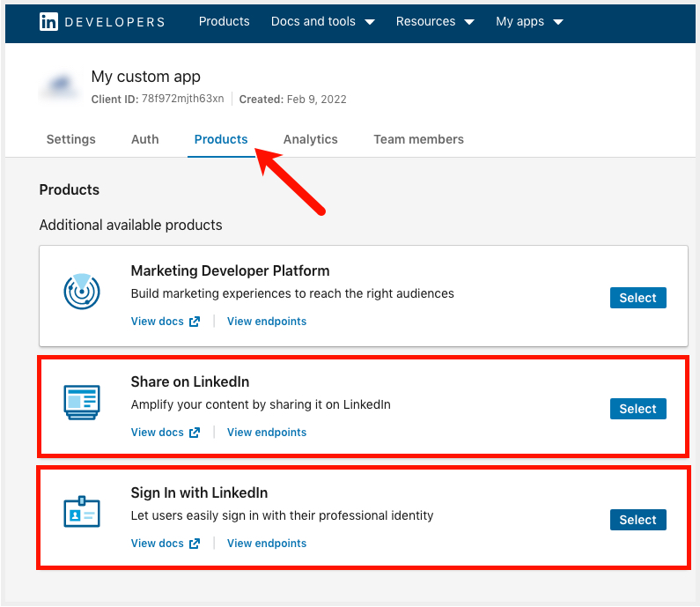Open the blurred app logo thumbnail

tap(61, 85)
